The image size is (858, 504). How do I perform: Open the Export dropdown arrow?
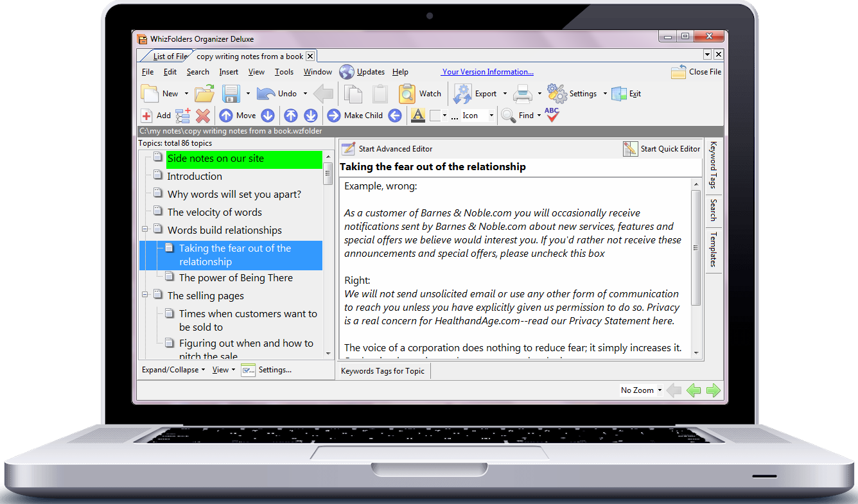pos(505,94)
